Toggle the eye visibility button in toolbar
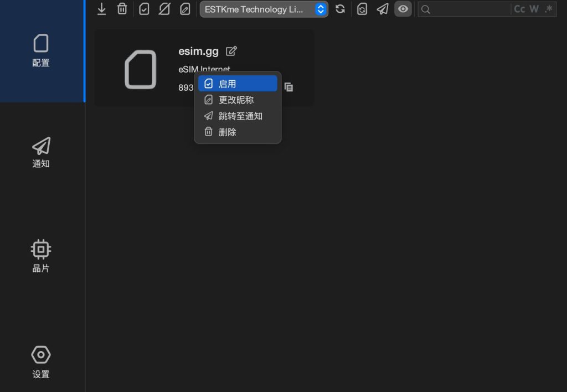The height and width of the screenshot is (392, 567). click(x=403, y=9)
